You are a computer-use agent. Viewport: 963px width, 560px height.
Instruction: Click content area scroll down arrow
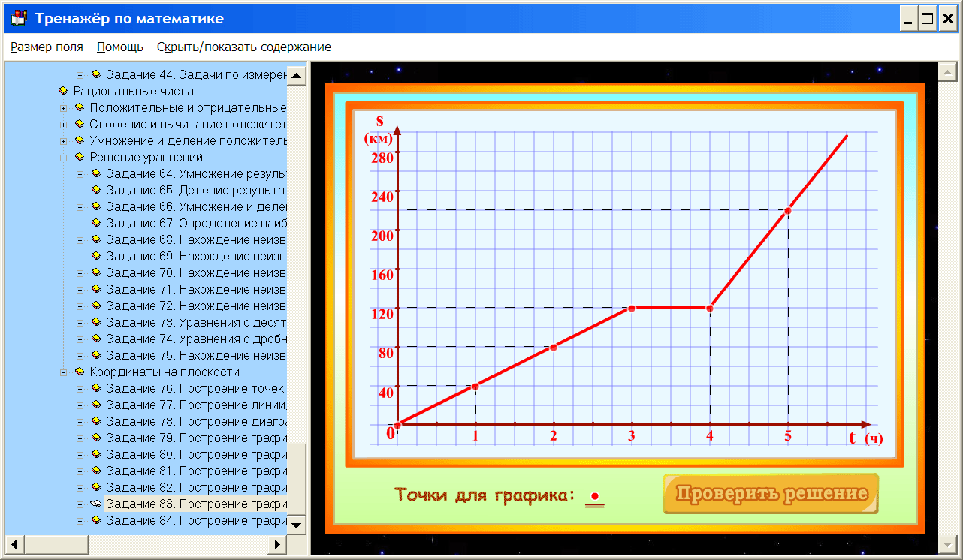click(x=948, y=545)
